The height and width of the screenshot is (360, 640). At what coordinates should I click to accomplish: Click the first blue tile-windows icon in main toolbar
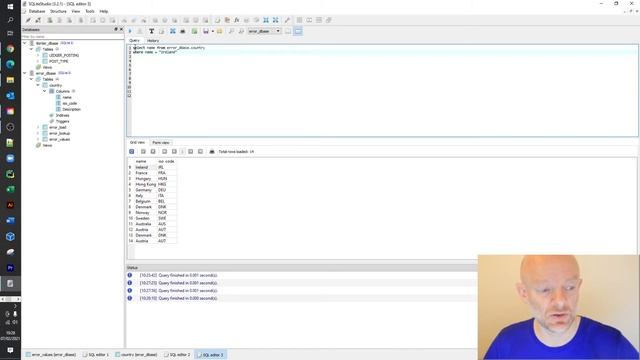click(x=266, y=20)
